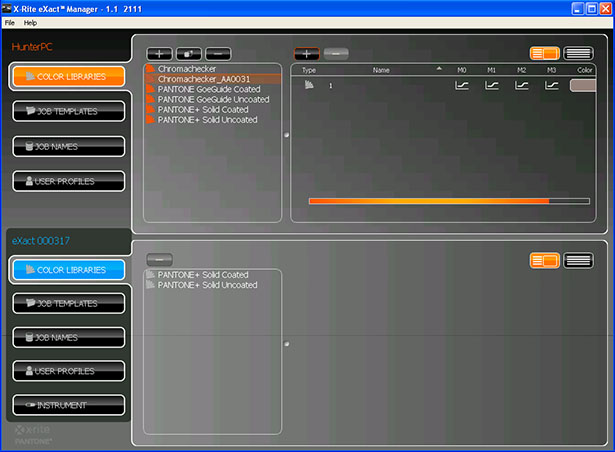Viewport: 615px width, 452px height.
Task: Click the M1 spectral curve icon in row 1
Action: (491, 85)
